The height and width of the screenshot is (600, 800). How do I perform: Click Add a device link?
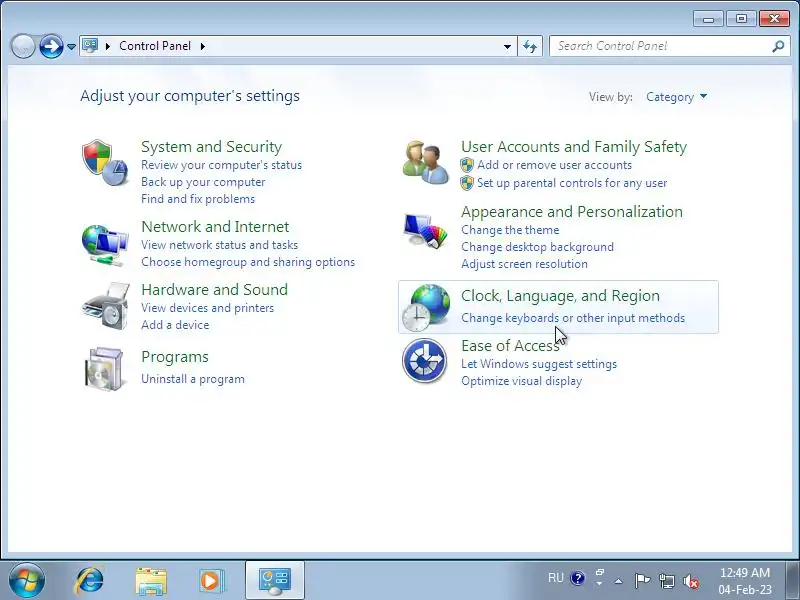tap(175, 324)
